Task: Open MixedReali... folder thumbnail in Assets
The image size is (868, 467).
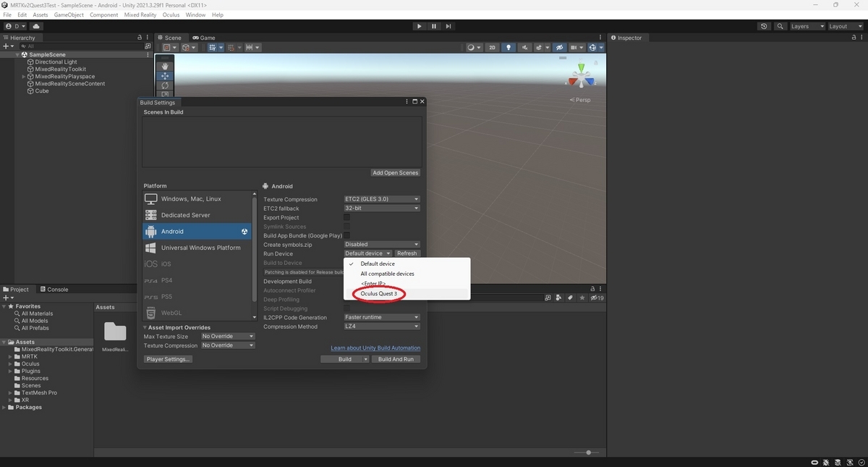Action: [115, 332]
